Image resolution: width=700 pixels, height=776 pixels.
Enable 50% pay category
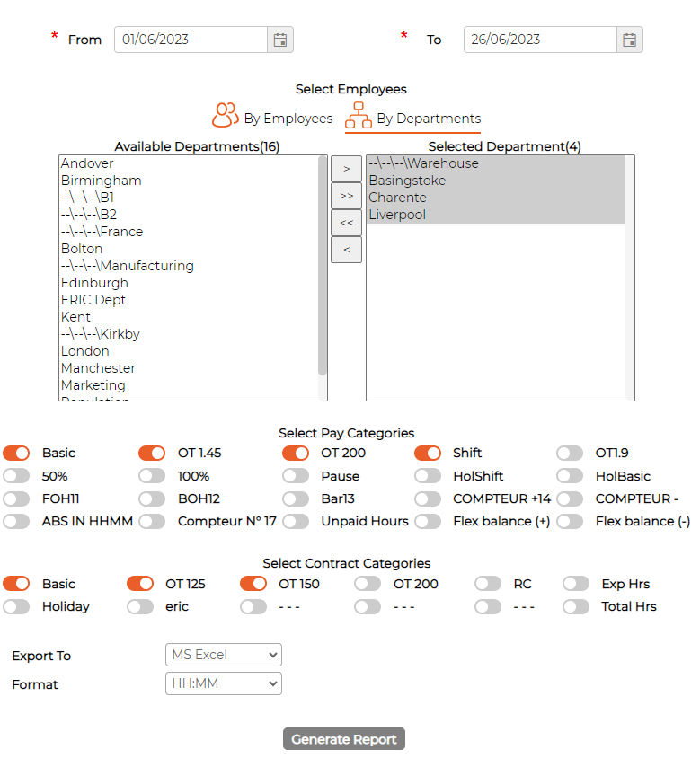[x=16, y=476]
